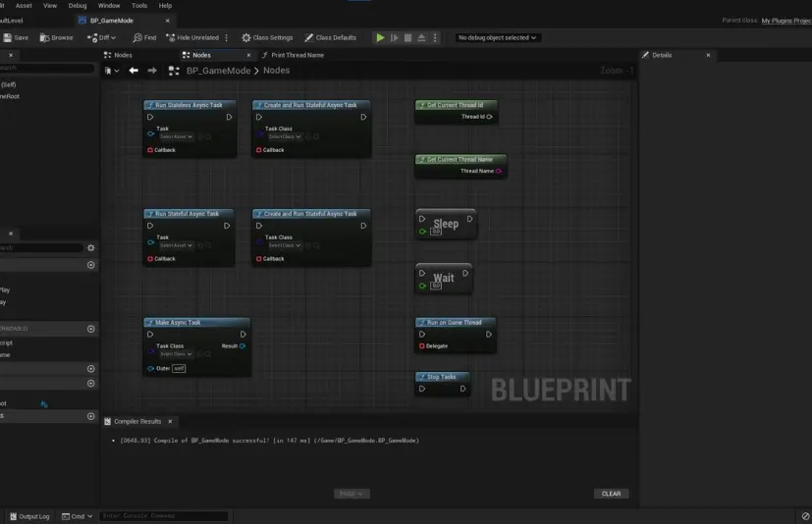The height and width of the screenshot is (524, 812).
Task: Close the Details panel
Action: (708, 55)
